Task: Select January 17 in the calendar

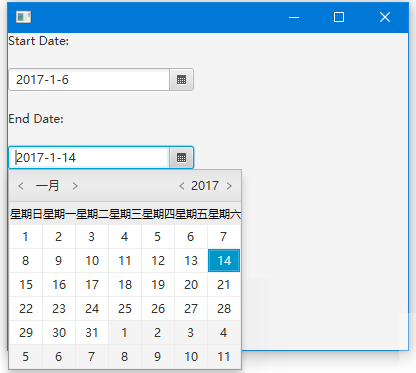Action: [92, 285]
